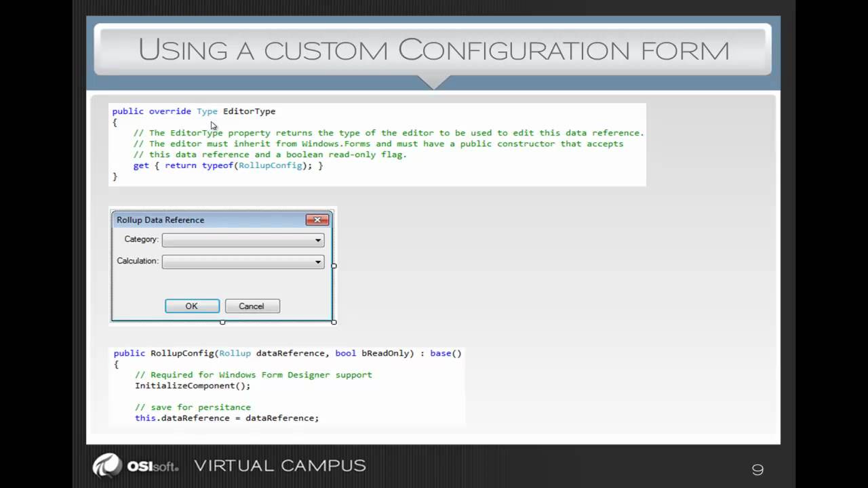868x488 pixels.
Task: Click the 'InitializeComponent();' code line
Action: point(193,386)
